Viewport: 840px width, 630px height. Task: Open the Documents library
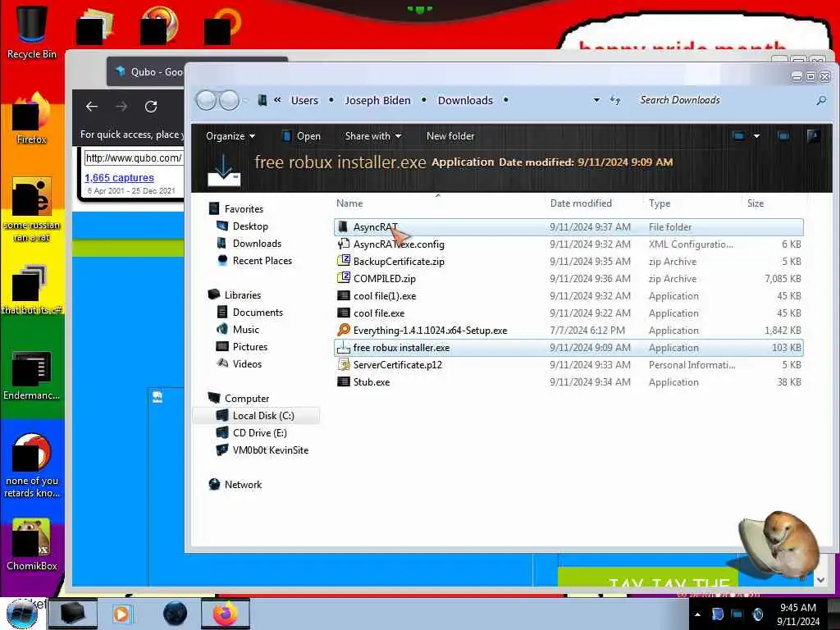tap(257, 313)
